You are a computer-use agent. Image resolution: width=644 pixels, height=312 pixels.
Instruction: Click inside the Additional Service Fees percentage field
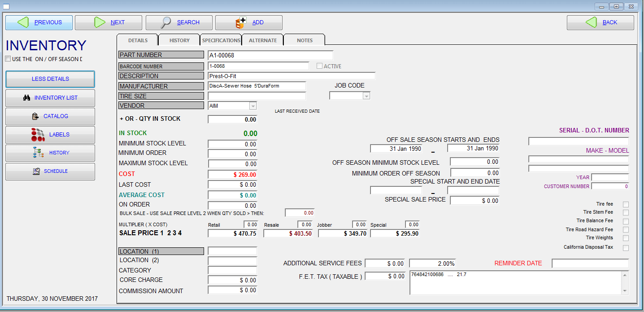tap(432, 264)
